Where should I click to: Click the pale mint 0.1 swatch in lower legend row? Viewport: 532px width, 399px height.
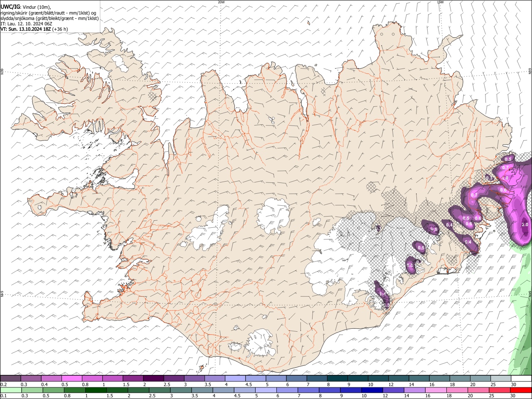pyautogui.click(x=11, y=390)
